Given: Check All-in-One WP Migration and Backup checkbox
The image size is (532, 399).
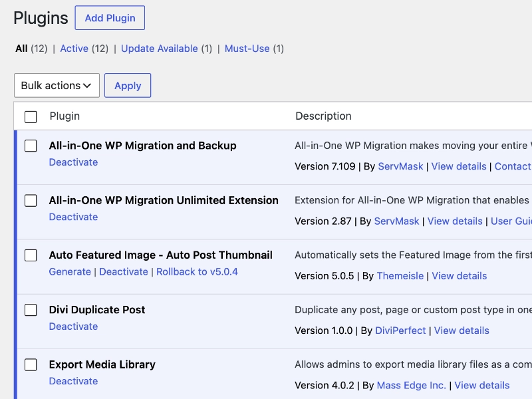Looking at the screenshot, I should [31, 146].
